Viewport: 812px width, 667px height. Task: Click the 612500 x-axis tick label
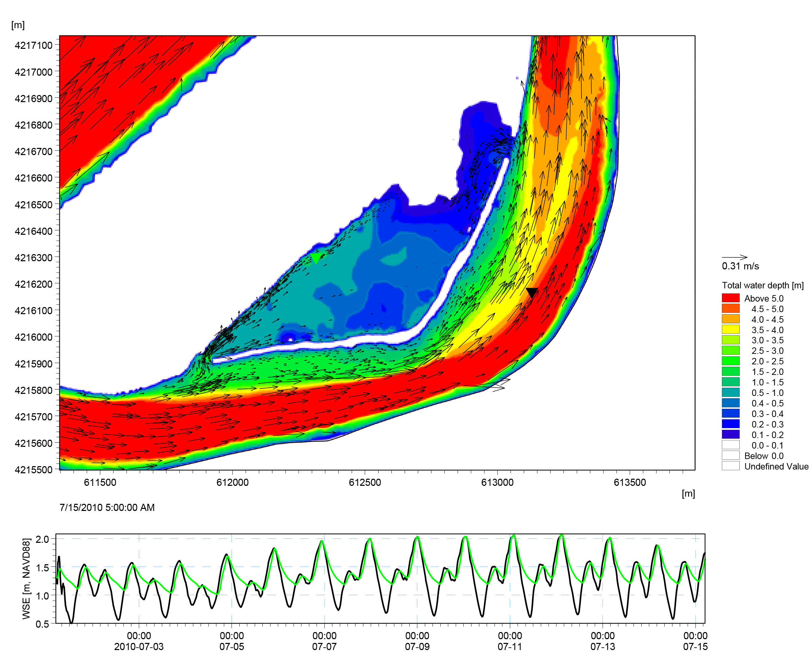(x=365, y=482)
